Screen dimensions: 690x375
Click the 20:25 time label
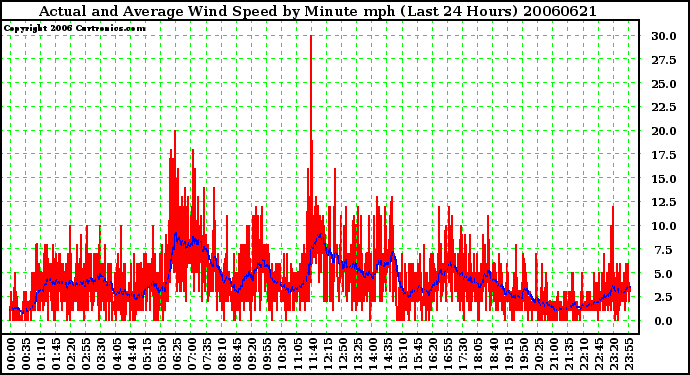(538, 354)
